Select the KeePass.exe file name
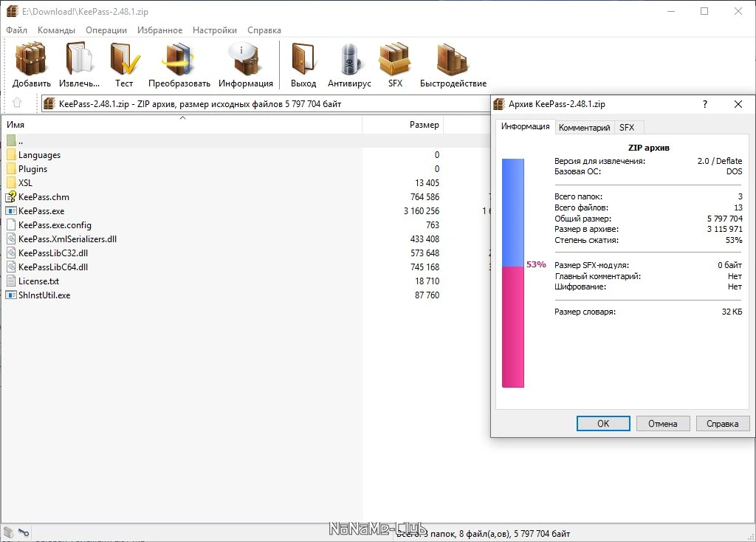The image size is (756, 542). pos(41,210)
